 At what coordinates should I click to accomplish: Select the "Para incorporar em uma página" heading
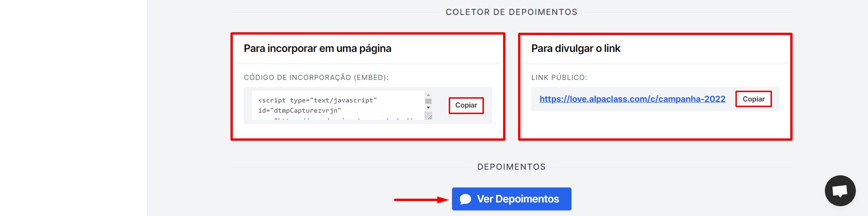point(318,49)
